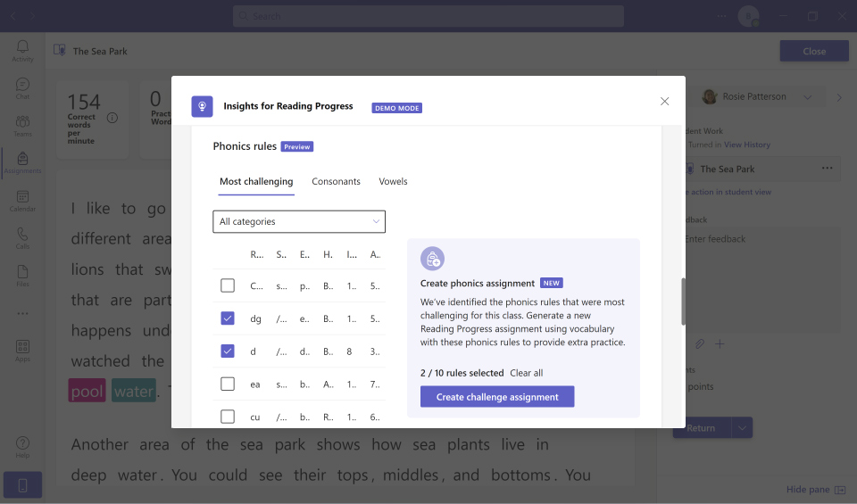Close the Insights for Reading Progress dialog
The image size is (857, 504).
click(x=664, y=102)
